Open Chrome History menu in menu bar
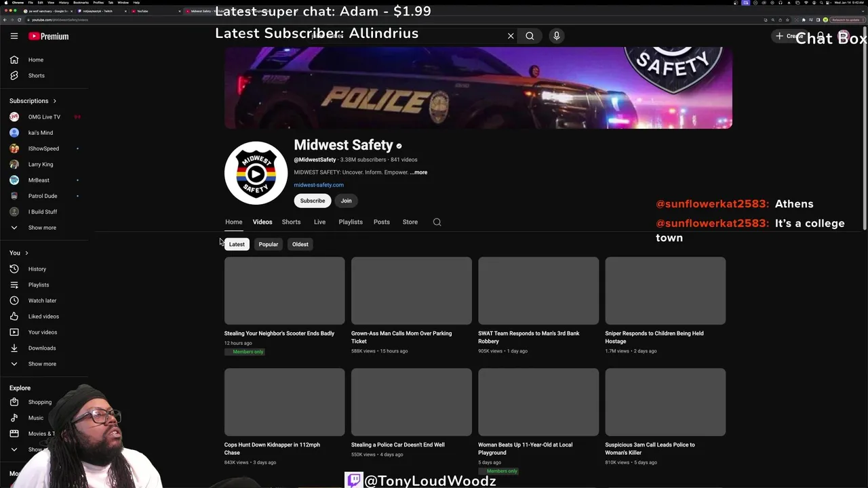The width and height of the screenshot is (868, 488). (64, 3)
